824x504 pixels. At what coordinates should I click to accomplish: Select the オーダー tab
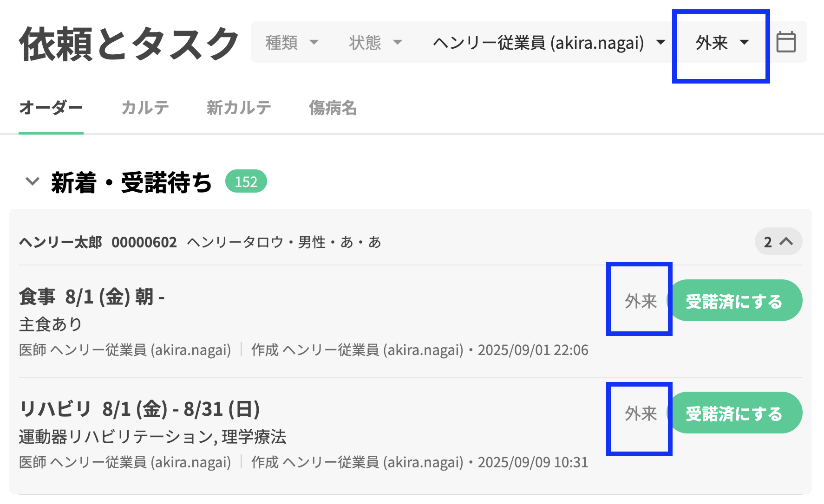pos(51,108)
